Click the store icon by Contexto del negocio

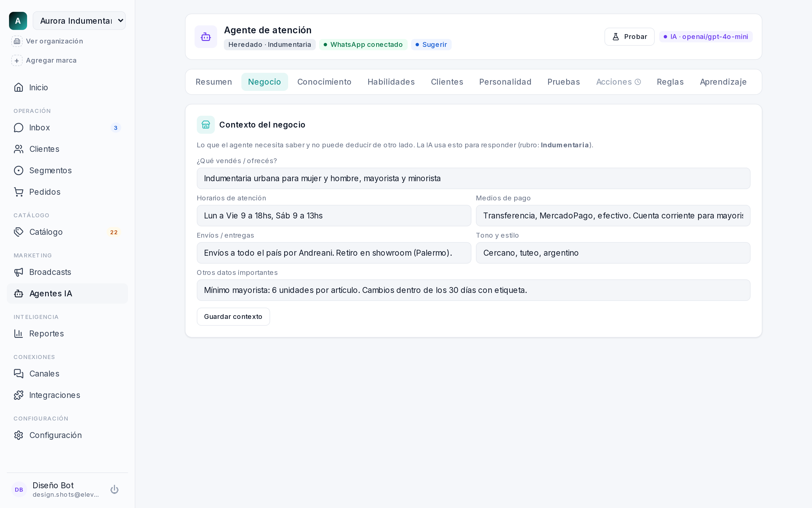206,125
